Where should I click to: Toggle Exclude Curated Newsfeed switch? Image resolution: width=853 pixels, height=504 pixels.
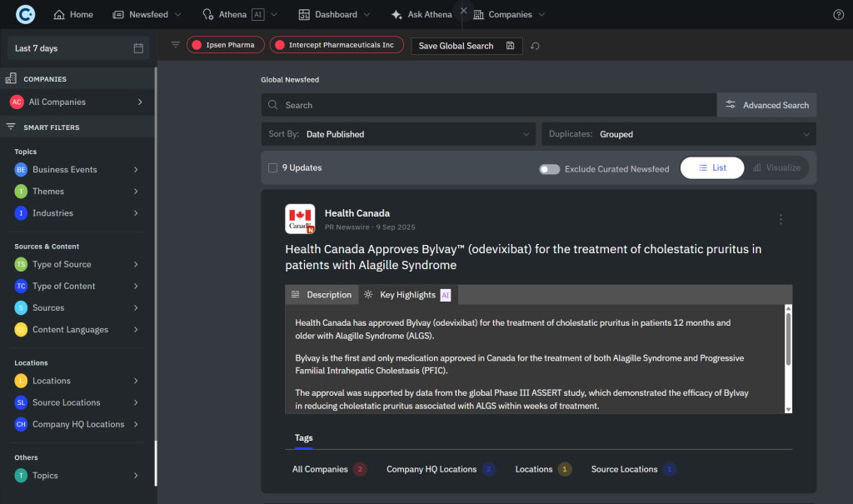[x=549, y=169]
